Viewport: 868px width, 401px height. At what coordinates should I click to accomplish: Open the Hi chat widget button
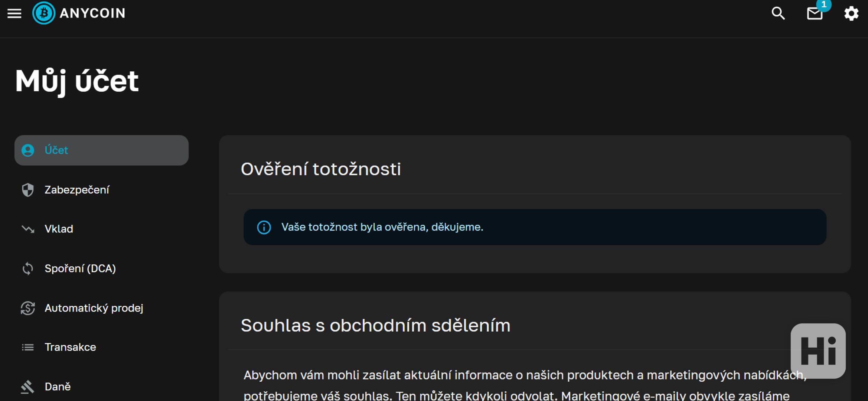click(818, 351)
